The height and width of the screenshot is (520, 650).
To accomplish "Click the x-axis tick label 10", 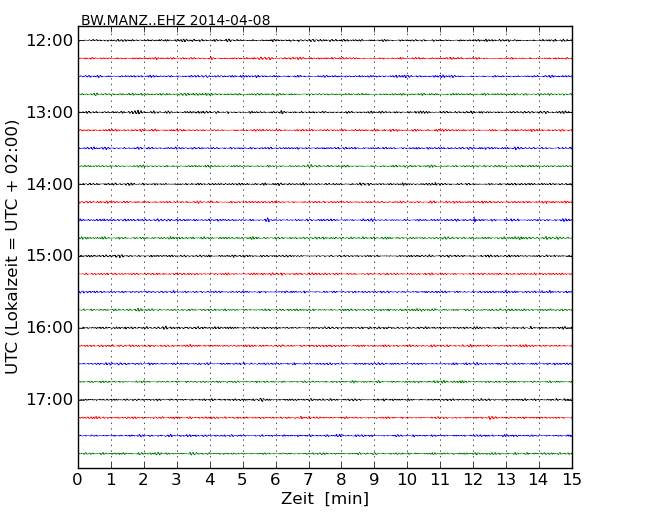I will [x=407, y=480].
